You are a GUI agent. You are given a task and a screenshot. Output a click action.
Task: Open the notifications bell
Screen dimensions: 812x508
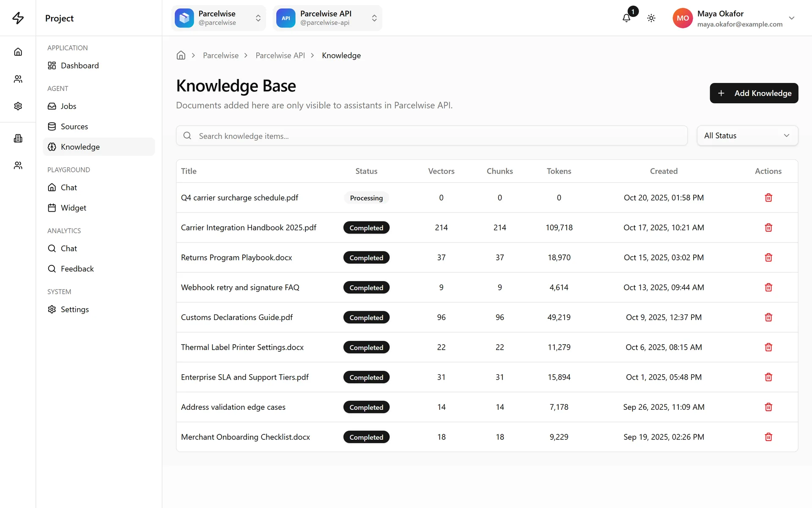(x=626, y=18)
